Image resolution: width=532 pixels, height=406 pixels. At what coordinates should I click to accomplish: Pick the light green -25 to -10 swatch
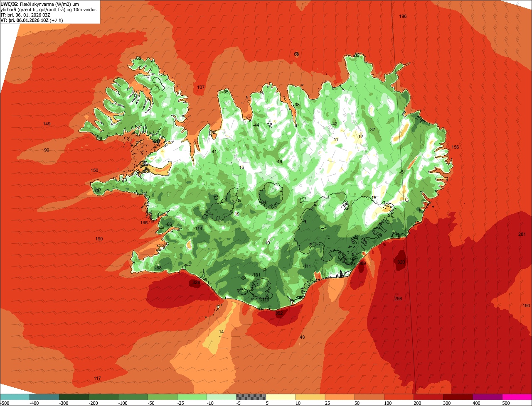(192, 397)
